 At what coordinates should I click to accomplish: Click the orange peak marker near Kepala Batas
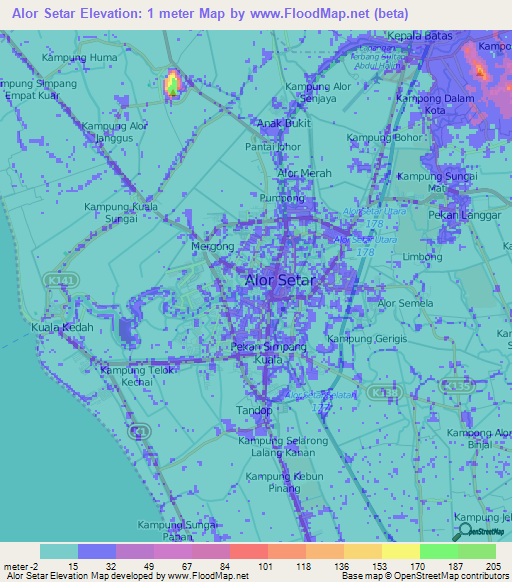pyautogui.click(x=479, y=70)
